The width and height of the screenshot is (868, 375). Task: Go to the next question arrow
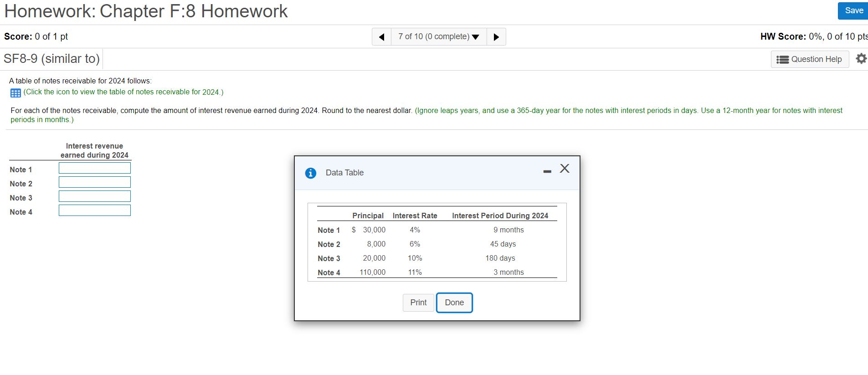click(496, 37)
